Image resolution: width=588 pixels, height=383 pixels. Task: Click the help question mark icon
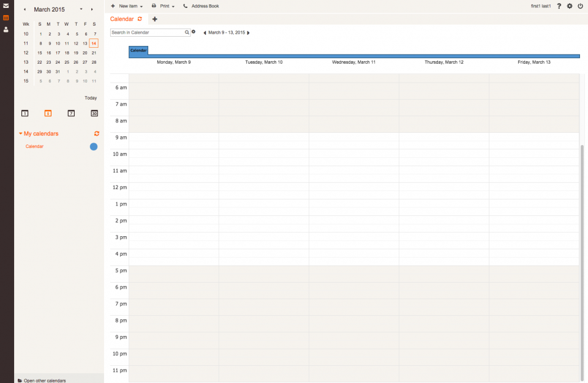[559, 6]
